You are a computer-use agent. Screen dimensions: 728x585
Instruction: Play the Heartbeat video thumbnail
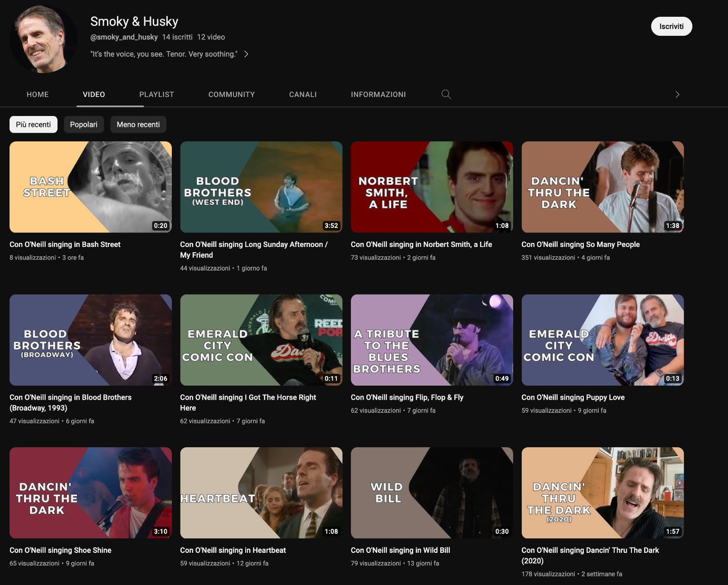(261, 493)
